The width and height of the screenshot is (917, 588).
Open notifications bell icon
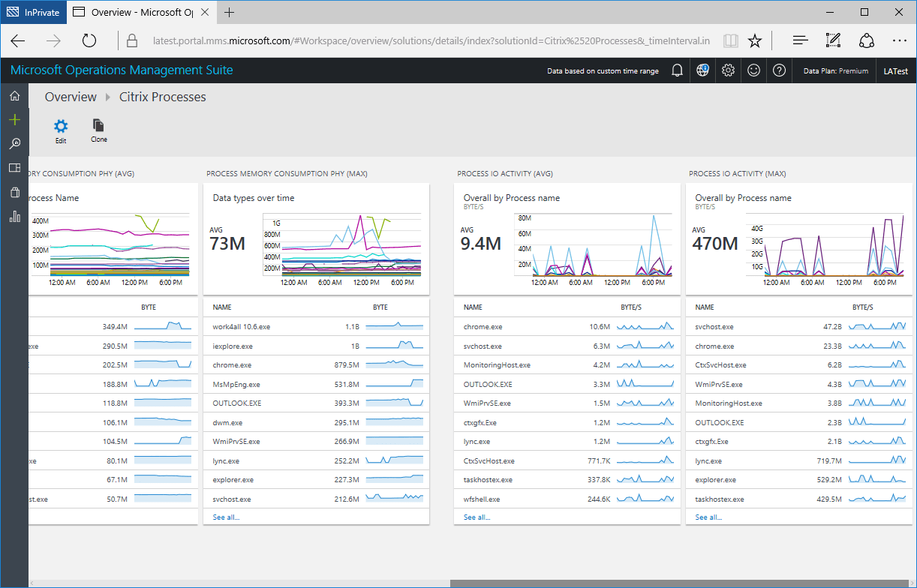(677, 70)
